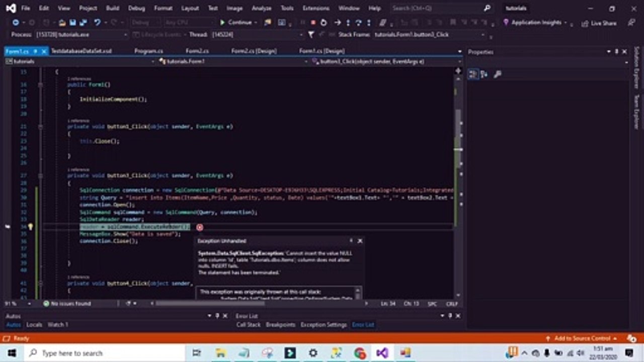Restart debugging with the circular arrow
Viewport: 644px width, 362px height.
[323, 23]
